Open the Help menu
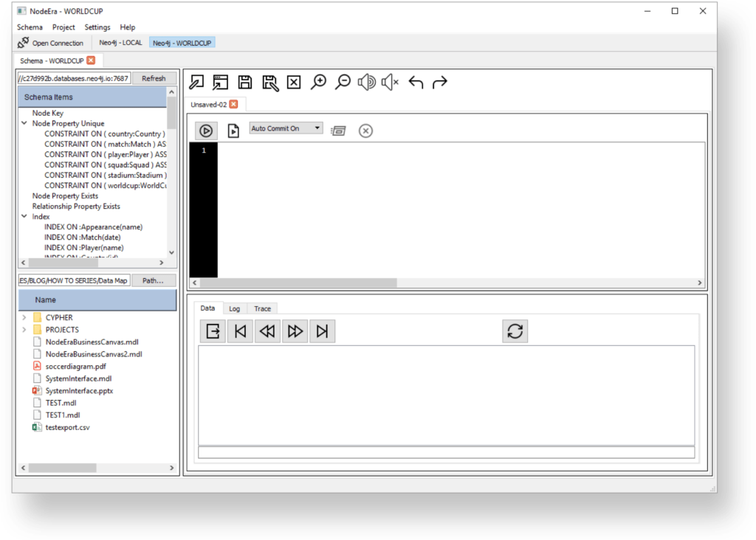The width and height of the screenshot is (756, 540). [x=127, y=27]
